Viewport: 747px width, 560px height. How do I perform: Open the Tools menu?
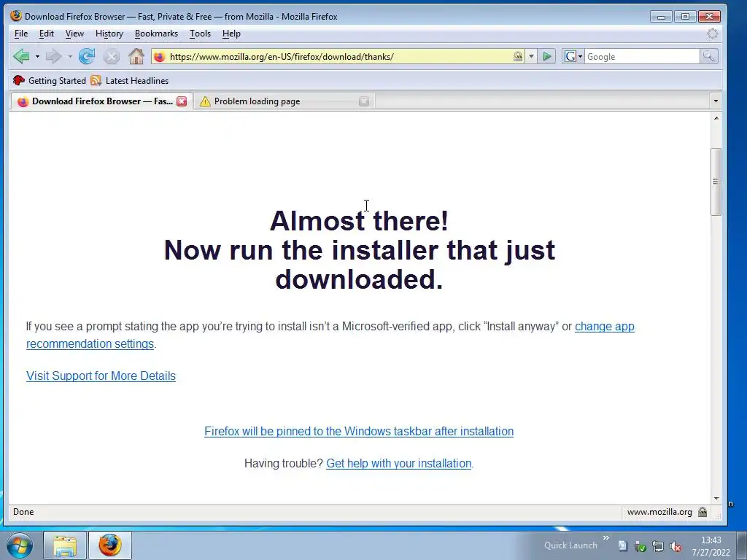(x=200, y=34)
